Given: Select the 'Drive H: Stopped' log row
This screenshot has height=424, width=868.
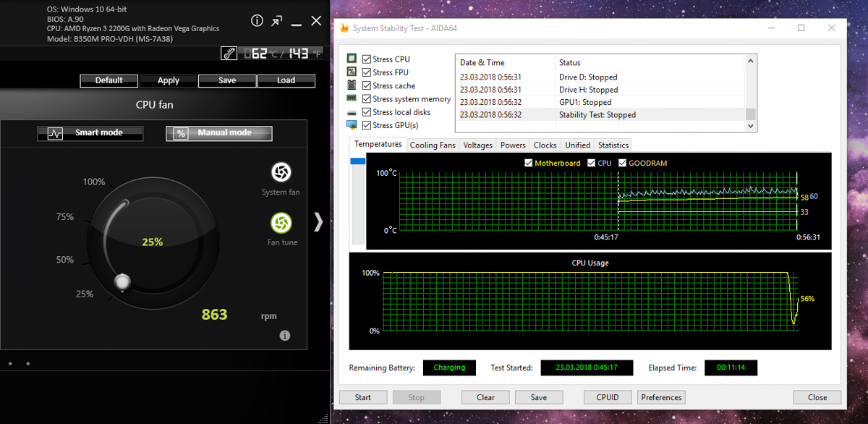Looking at the screenshot, I should (600, 90).
